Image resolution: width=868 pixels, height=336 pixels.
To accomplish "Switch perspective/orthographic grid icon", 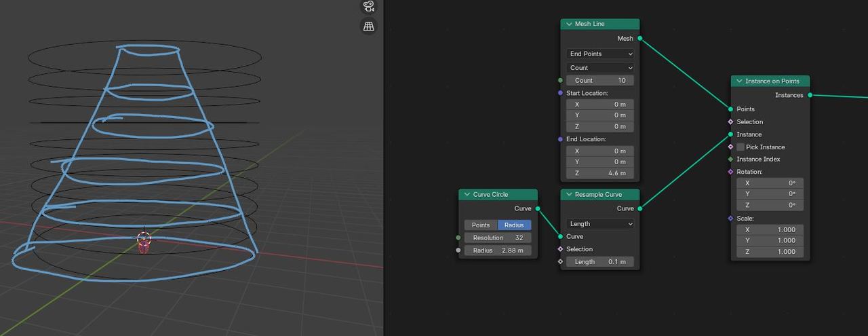I will coord(369,26).
